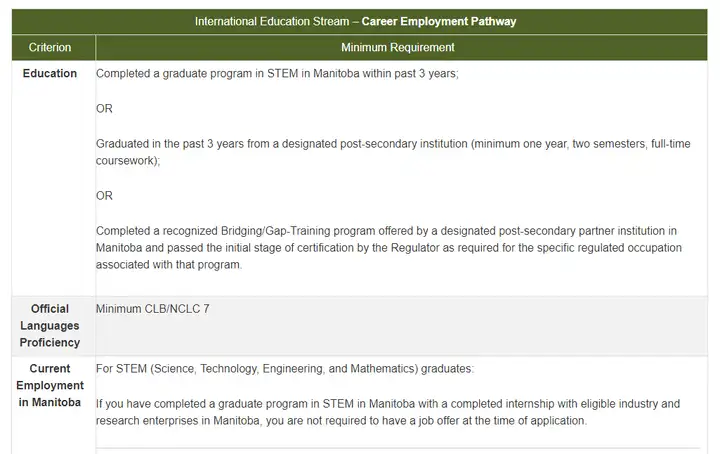Screen dimensions: 720x454
Task: Select the Criterion column header
Action: pyautogui.click(x=50, y=47)
